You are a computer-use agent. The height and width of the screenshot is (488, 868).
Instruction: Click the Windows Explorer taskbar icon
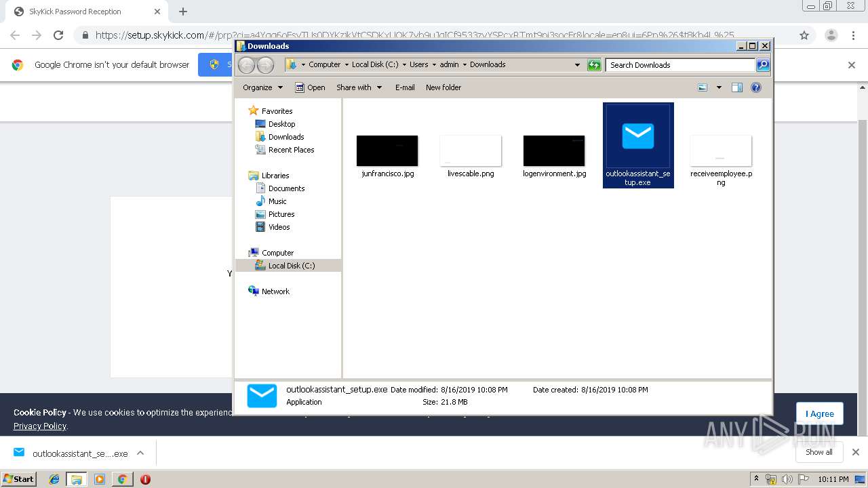[x=77, y=479]
